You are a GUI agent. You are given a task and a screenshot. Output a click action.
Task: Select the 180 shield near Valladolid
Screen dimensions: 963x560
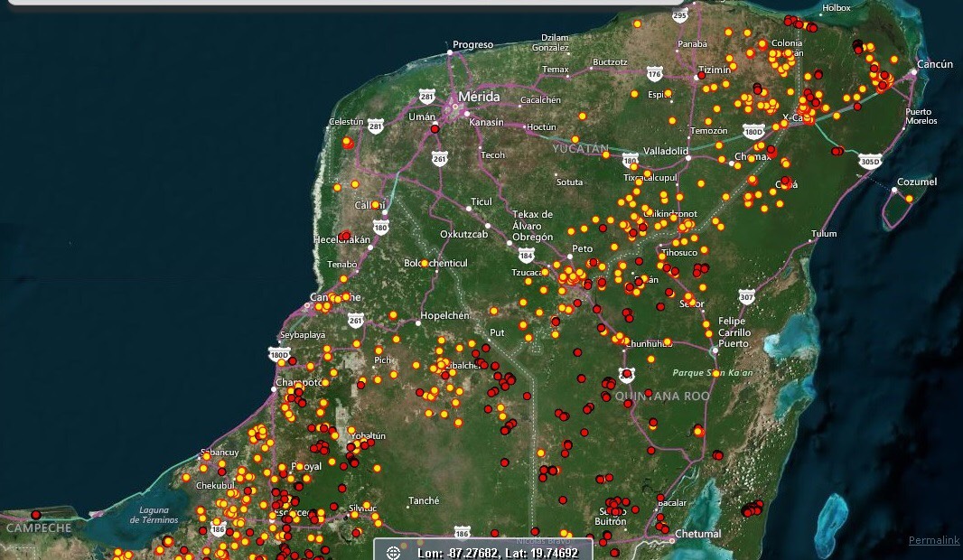click(x=630, y=161)
